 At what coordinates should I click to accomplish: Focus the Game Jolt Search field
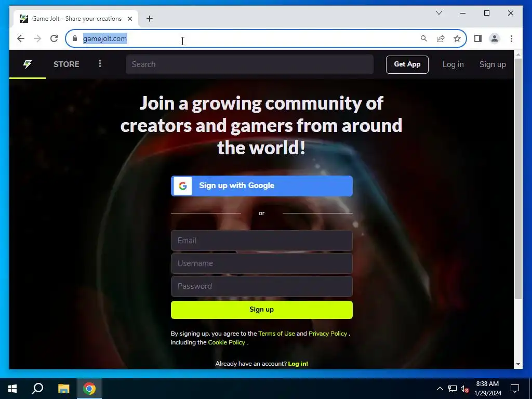coord(249,64)
